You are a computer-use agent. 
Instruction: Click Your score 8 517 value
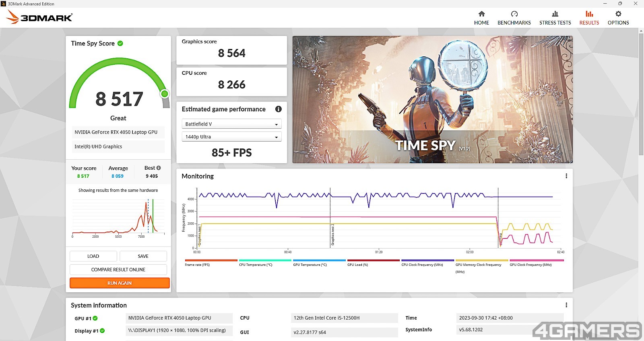[83, 176]
